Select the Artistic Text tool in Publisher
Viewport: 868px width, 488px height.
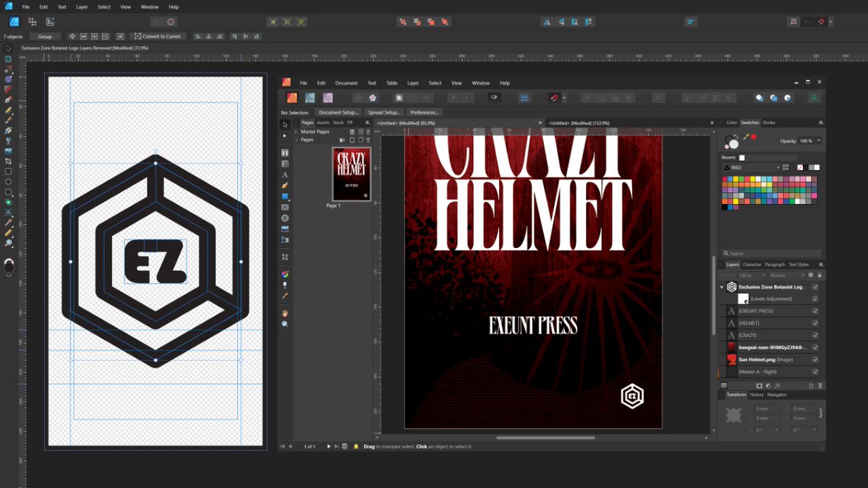pyautogui.click(x=285, y=174)
